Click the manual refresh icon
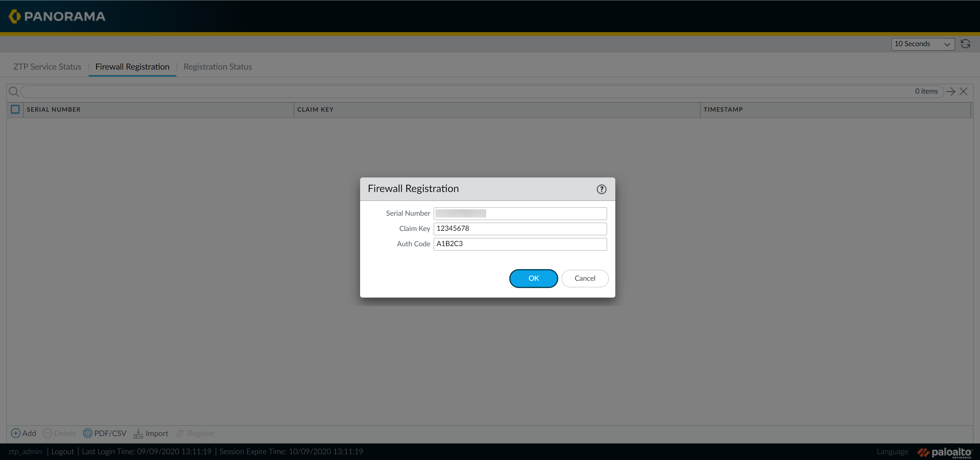980x460 pixels. [965, 44]
